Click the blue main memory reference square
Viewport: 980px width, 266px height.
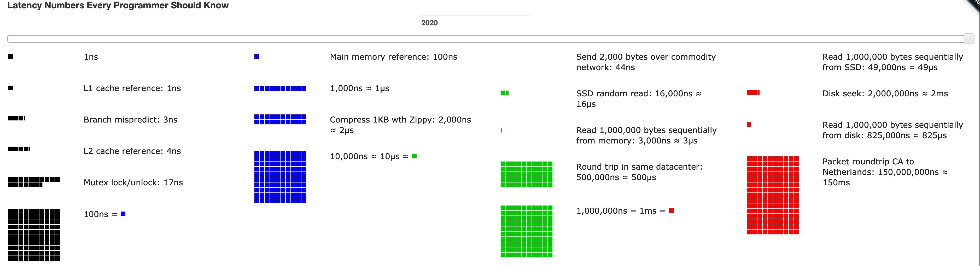tap(257, 57)
